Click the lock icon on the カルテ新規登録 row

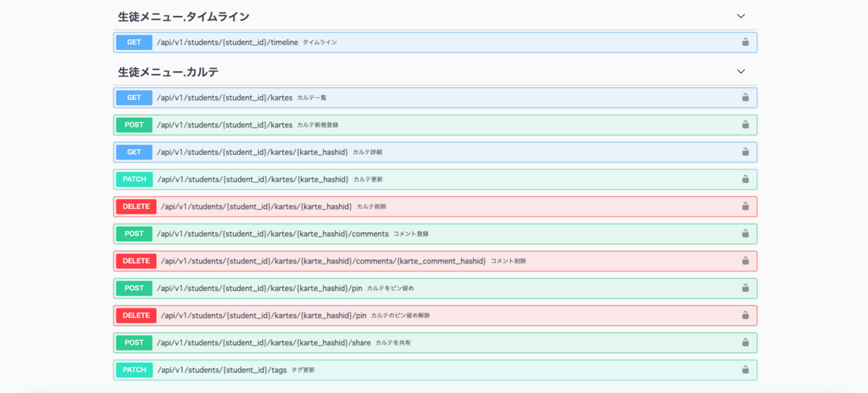[745, 124]
